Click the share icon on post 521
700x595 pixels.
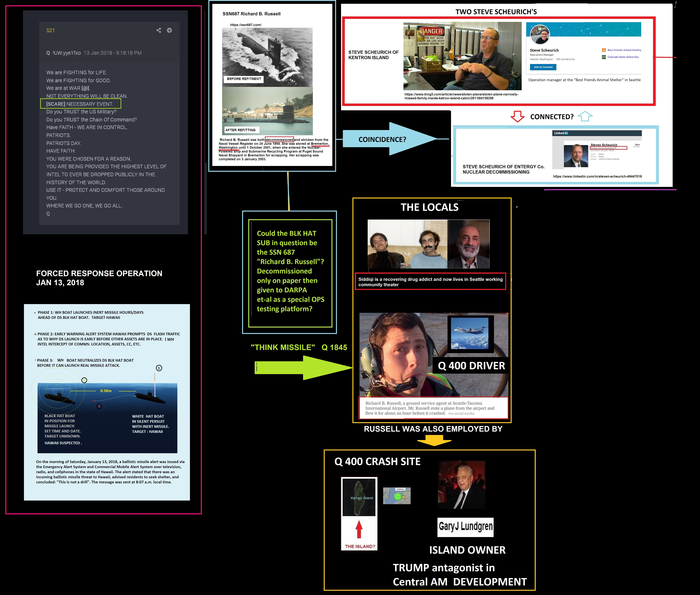[159, 30]
